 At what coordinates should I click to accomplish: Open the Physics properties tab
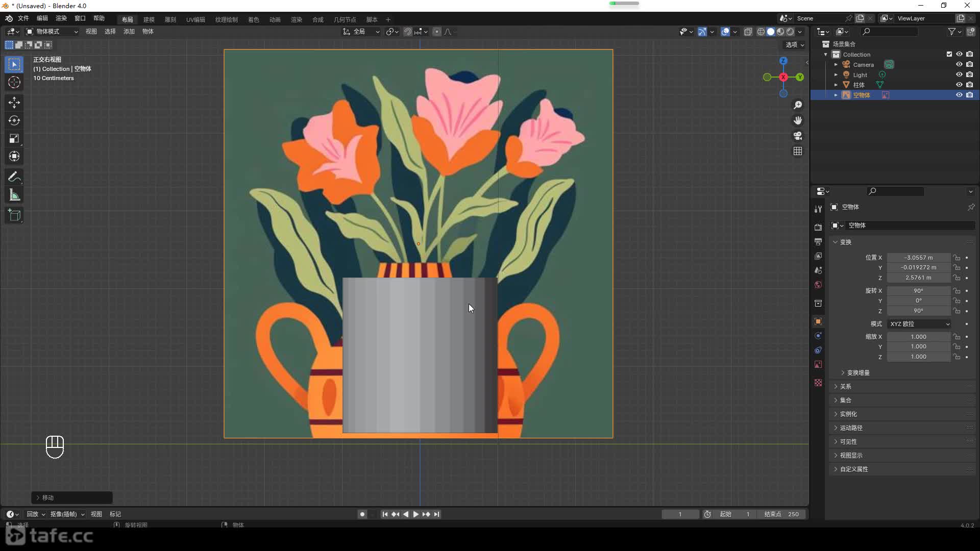coord(818,336)
